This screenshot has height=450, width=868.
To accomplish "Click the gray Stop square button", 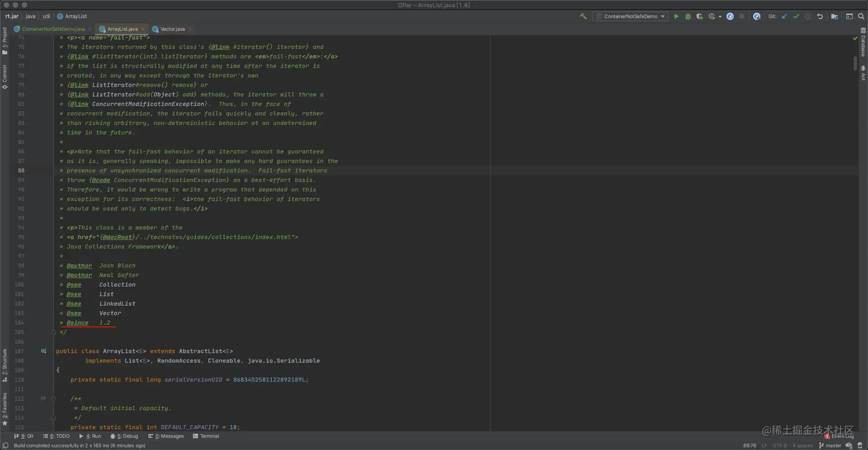I will click(x=742, y=17).
